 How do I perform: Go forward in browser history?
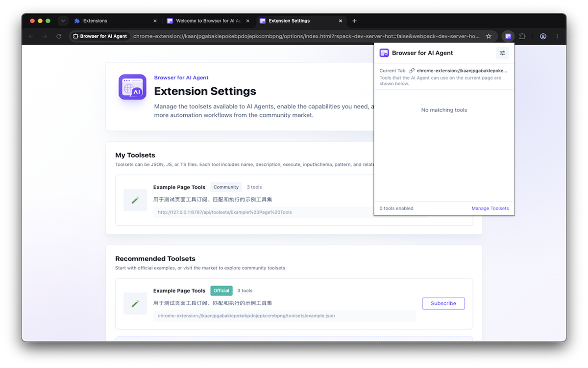pos(45,36)
